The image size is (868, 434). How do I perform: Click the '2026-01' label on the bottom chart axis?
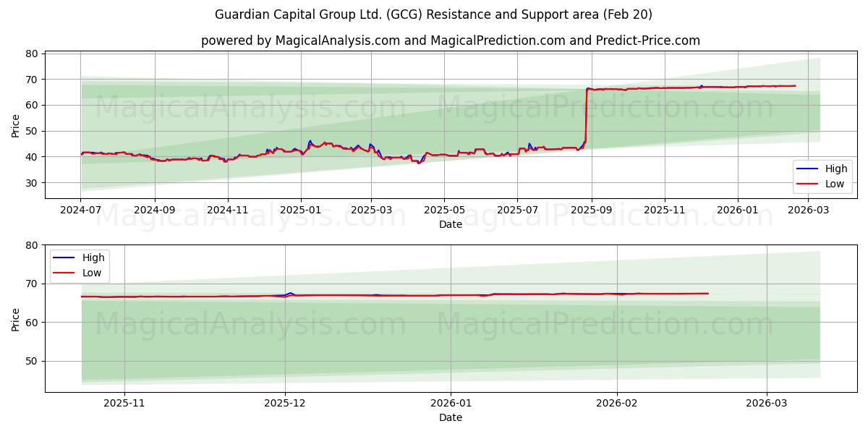tap(451, 404)
